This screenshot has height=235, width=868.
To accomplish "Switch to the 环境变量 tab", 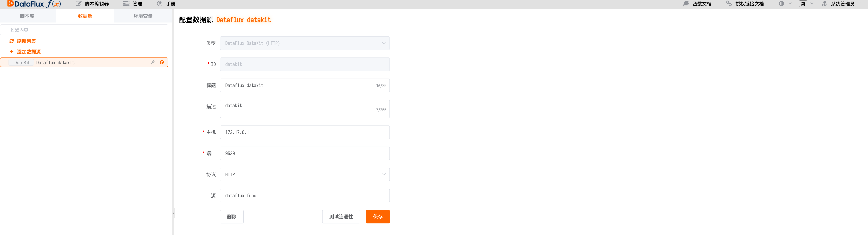I will click(x=143, y=16).
